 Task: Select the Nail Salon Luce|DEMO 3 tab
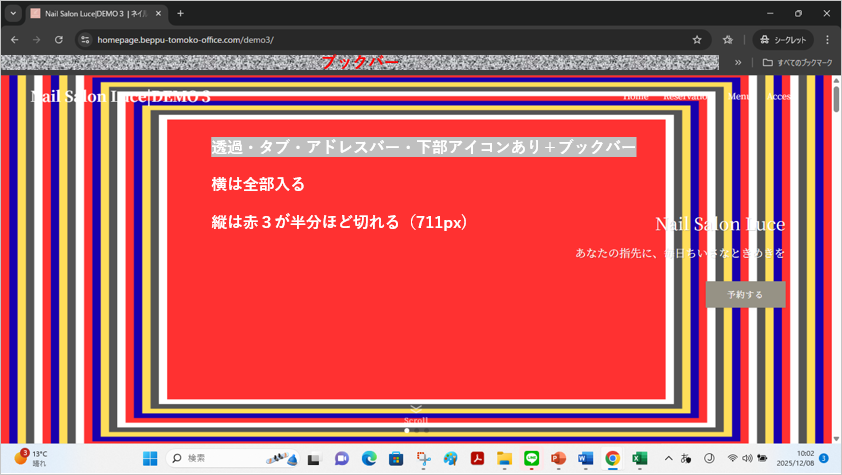pos(97,13)
